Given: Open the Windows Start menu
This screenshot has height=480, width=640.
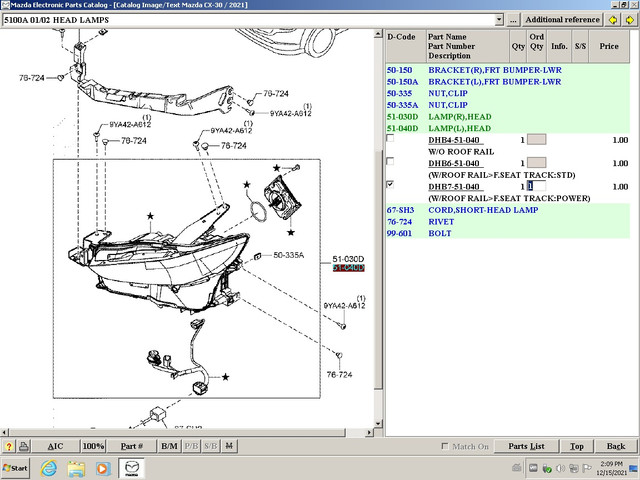Looking at the screenshot, I should tap(15, 468).
